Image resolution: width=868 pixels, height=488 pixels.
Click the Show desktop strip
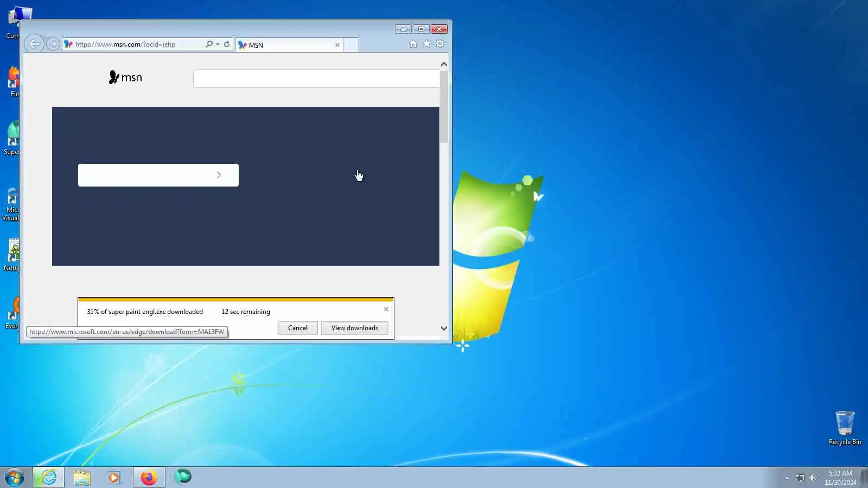[x=864, y=477]
